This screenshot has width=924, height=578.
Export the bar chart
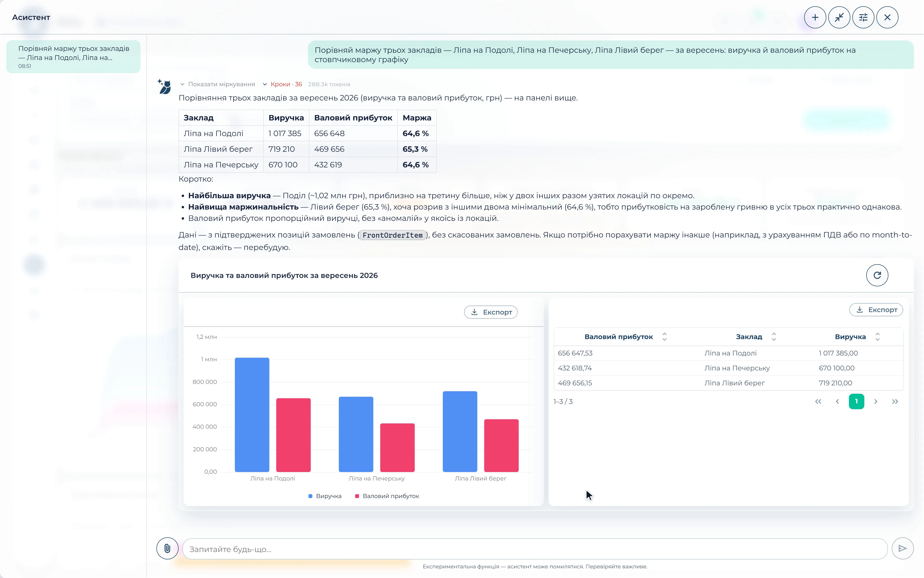[491, 312]
